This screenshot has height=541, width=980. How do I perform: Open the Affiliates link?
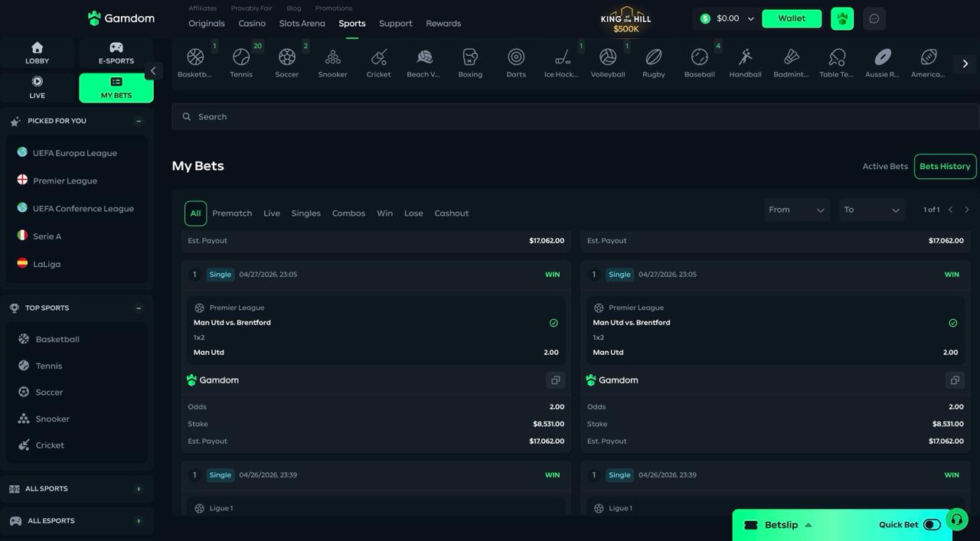(x=203, y=8)
